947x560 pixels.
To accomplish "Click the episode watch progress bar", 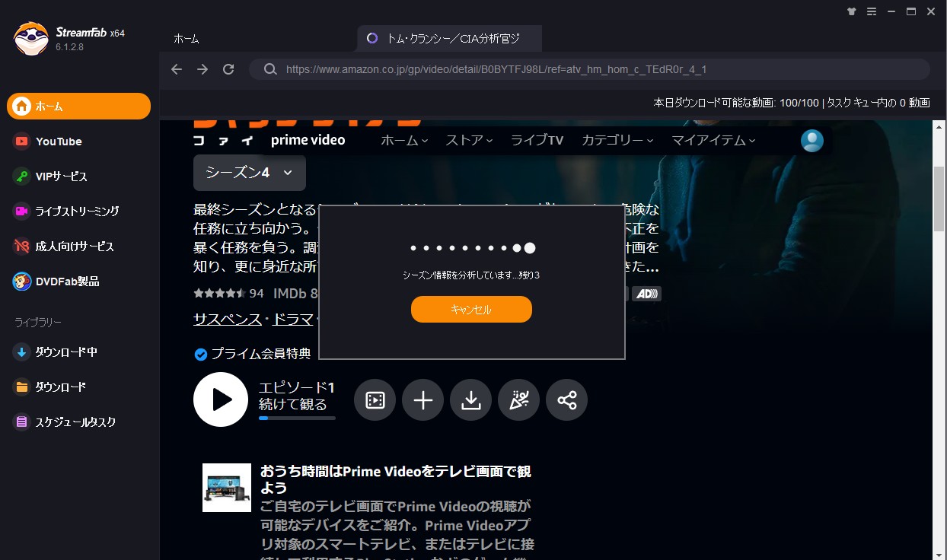I will tap(297, 418).
